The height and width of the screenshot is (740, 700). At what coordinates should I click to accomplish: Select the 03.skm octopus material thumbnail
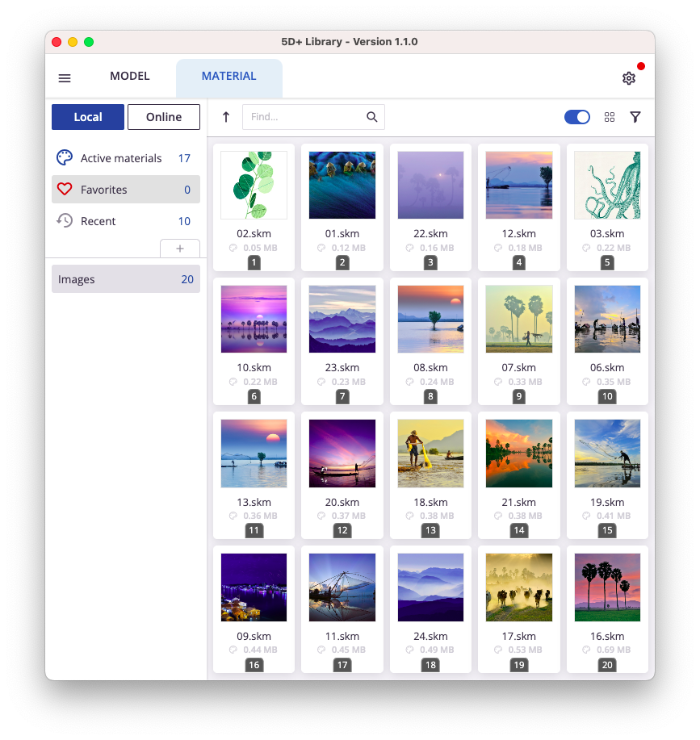[607, 186]
